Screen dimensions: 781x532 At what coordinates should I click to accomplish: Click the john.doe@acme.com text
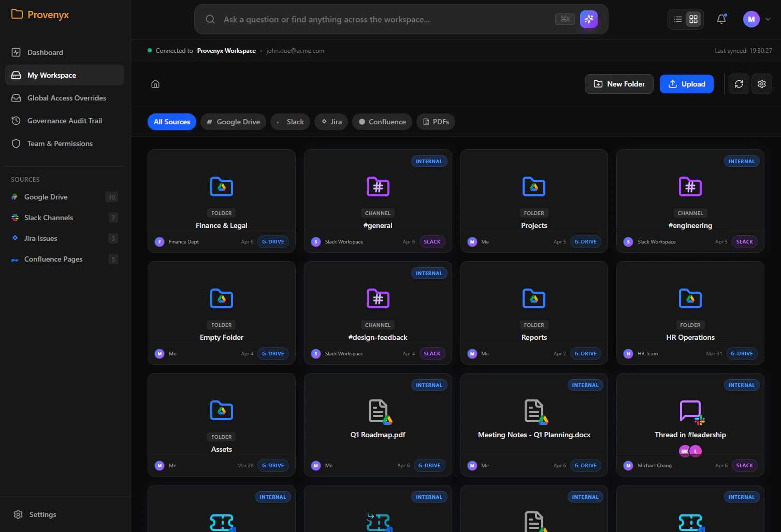point(295,51)
